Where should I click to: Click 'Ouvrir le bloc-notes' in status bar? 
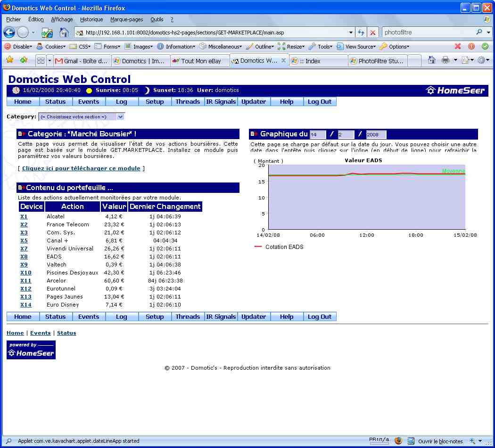tap(440, 441)
